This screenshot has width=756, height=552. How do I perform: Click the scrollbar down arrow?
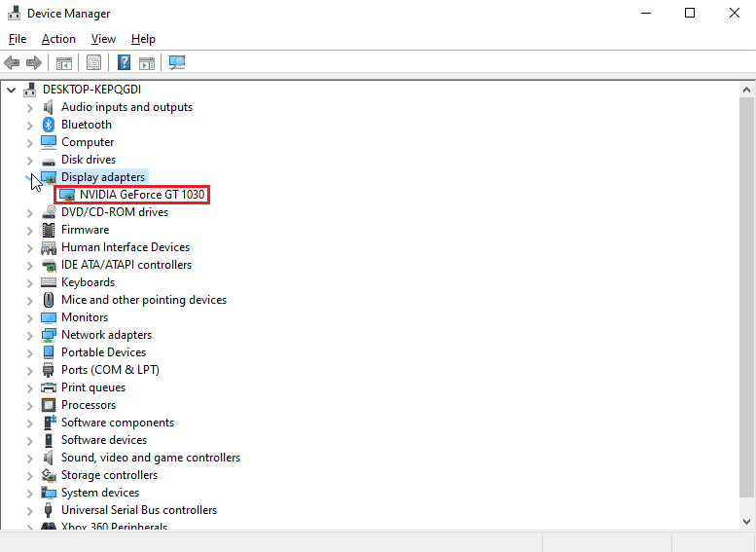click(746, 522)
